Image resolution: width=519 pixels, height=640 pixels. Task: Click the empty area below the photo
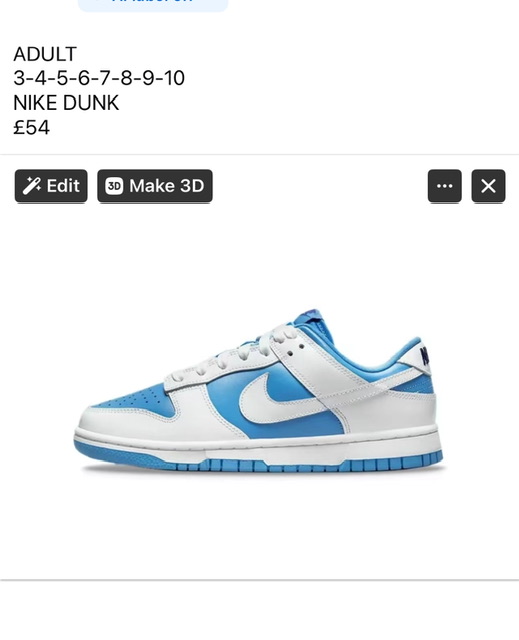(260, 610)
